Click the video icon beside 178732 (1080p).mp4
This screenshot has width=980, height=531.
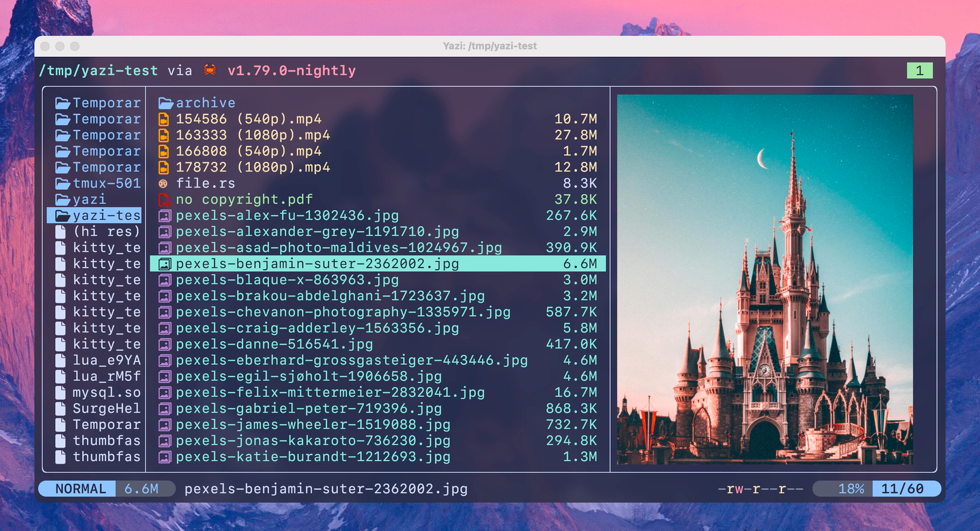[164, 167]
